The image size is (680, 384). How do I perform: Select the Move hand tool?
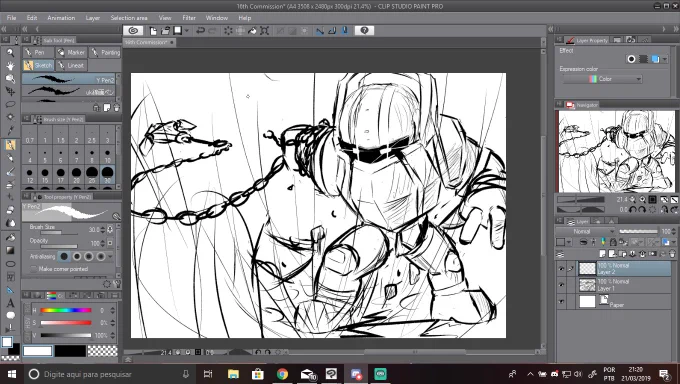coord(10,66)
